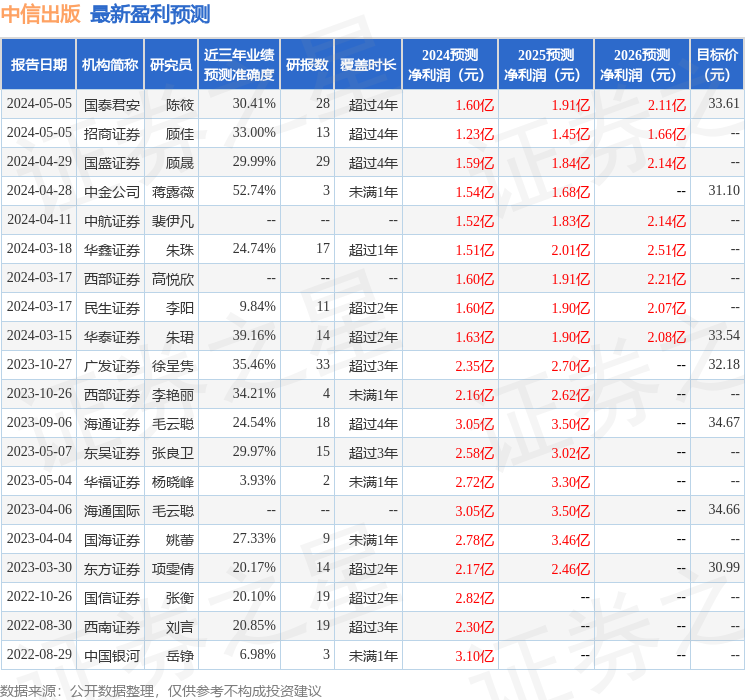
Task: Click report count 33 in 广发证券 row
Action: click(323, 364)
